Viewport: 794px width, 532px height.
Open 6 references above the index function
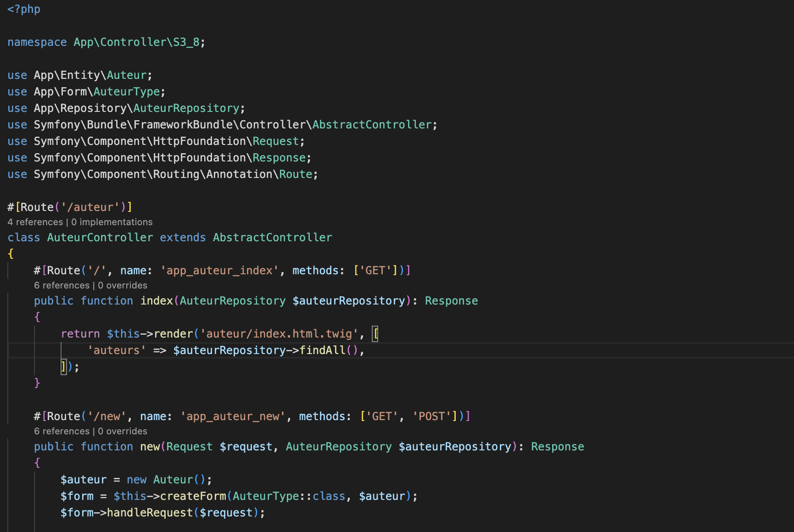[x=62, y=285]
